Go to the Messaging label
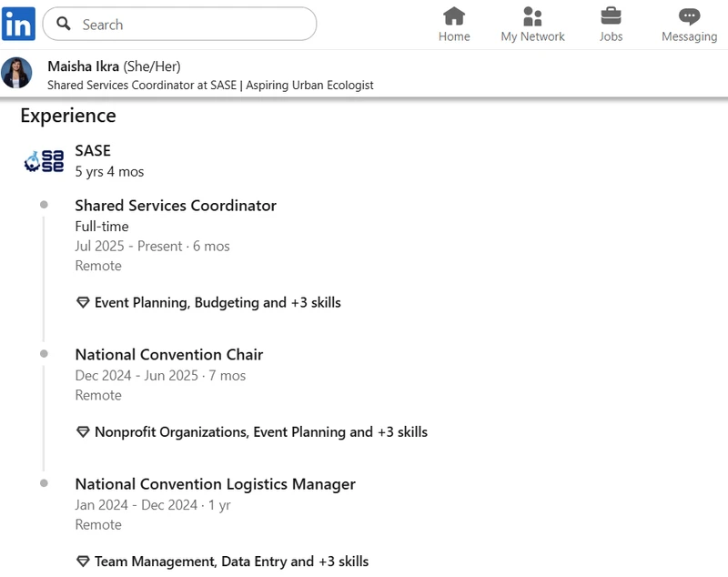Screen dimensions: 728x577 point(689,36)
